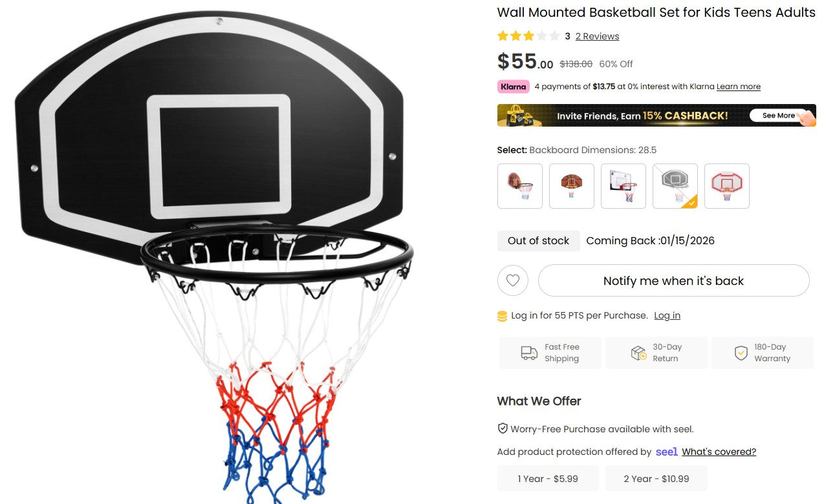Image resolution: width=835 pixels, height=504 pixels.
Task: Select the basketball-shaped backboard variant
Action: pos(520,186)
